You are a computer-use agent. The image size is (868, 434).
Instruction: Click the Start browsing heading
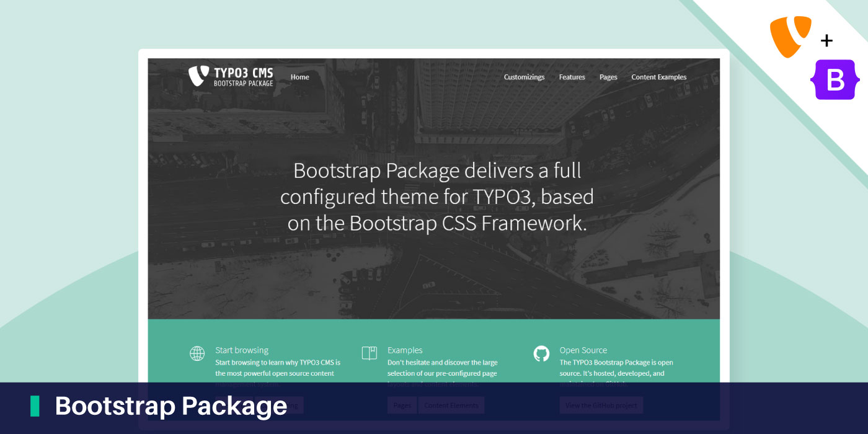[242, 350]
